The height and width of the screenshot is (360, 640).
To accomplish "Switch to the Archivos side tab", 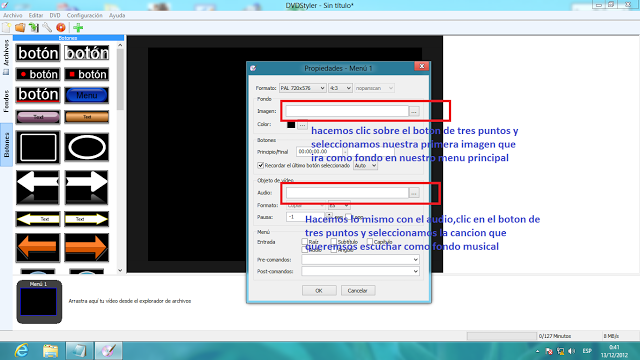I will click(6, 57).
